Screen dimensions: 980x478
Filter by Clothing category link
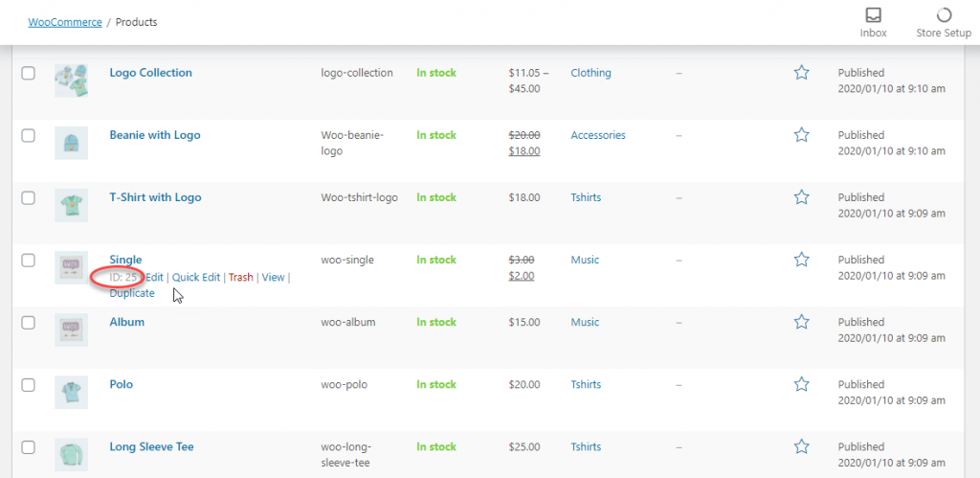590,73
